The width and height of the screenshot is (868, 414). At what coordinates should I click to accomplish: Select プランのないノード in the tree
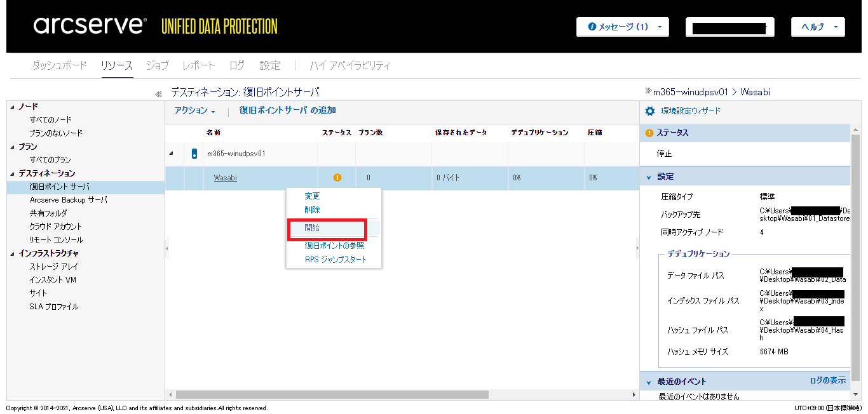[56, 133]
